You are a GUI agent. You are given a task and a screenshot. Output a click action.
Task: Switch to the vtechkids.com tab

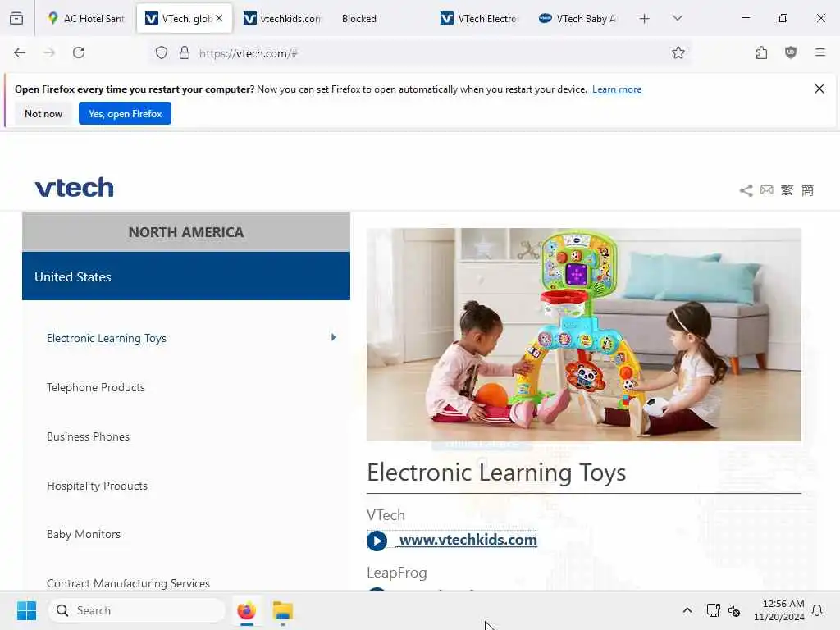point(282,19)
